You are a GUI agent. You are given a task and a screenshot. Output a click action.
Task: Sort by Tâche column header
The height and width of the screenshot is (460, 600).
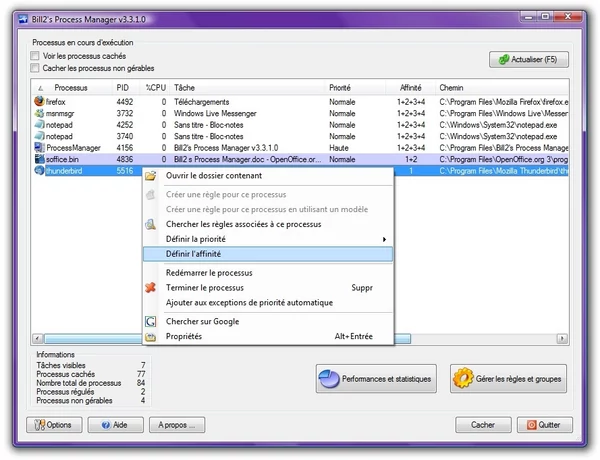pos(248,88)
